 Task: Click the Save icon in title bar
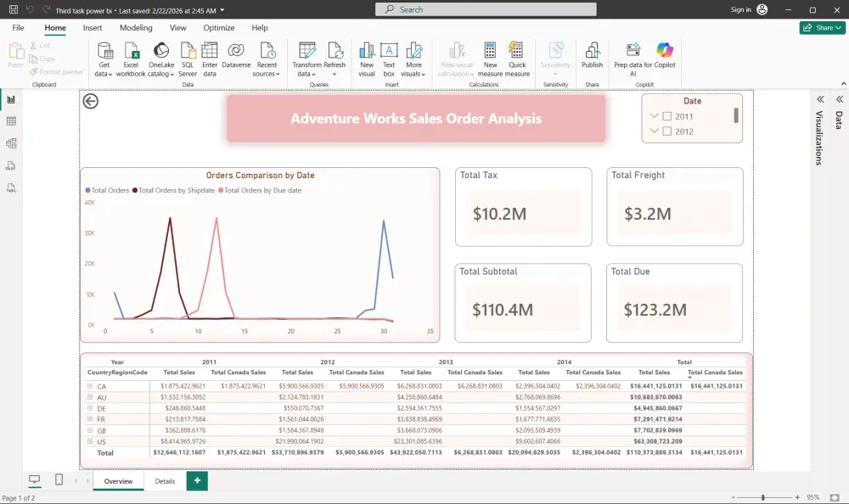[x=14, y=9]
